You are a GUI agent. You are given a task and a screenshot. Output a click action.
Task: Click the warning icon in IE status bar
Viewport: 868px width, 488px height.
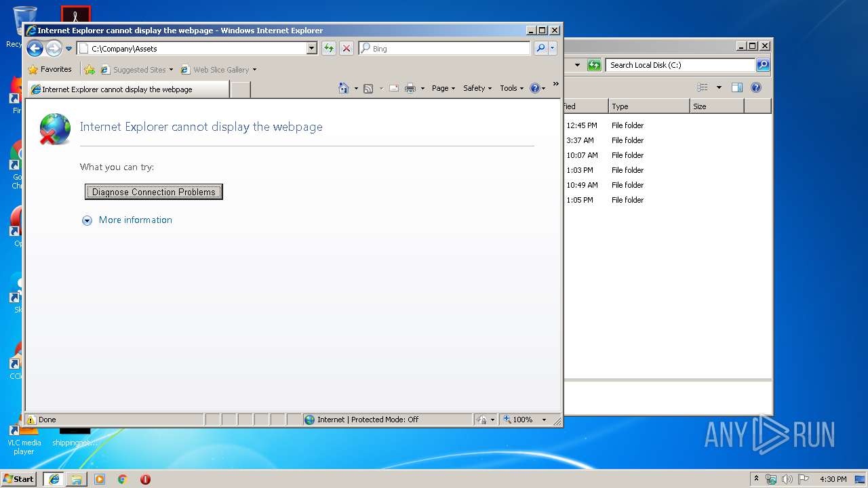pyautogui.click(x=31, y=420)
